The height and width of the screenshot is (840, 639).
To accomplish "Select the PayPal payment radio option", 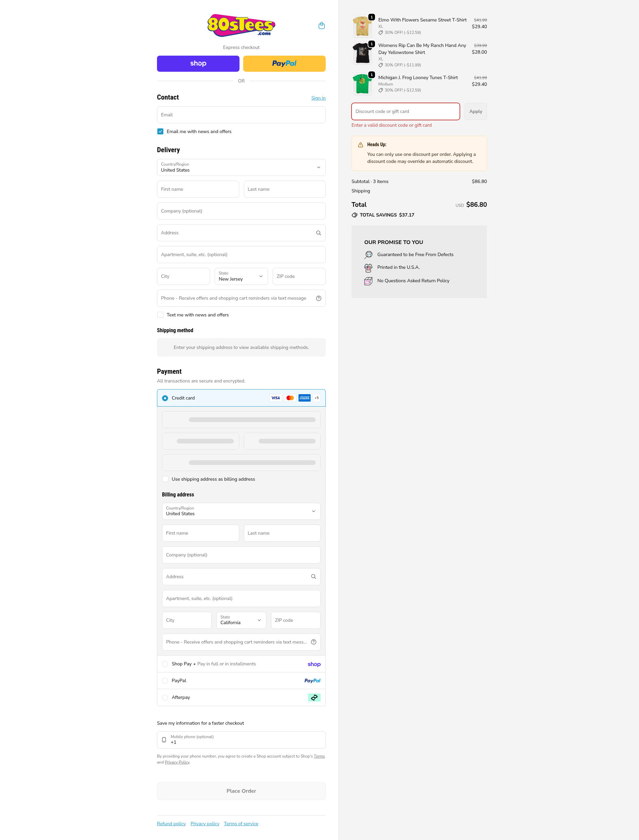I will coord(165,681).
